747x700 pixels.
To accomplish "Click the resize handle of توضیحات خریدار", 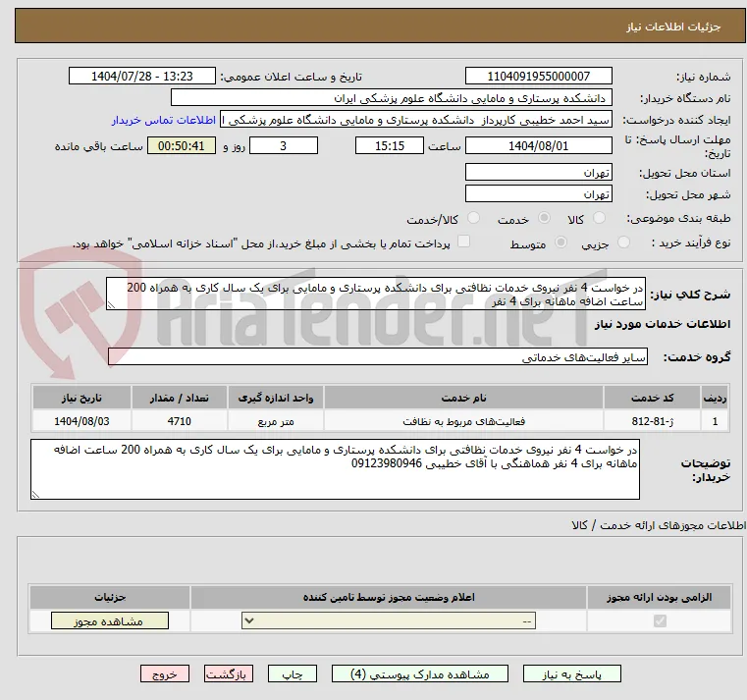I will click(35, 494).
